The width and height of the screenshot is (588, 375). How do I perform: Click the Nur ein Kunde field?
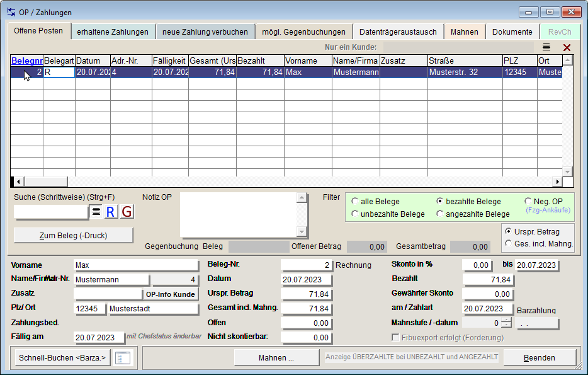pos(458,47)
